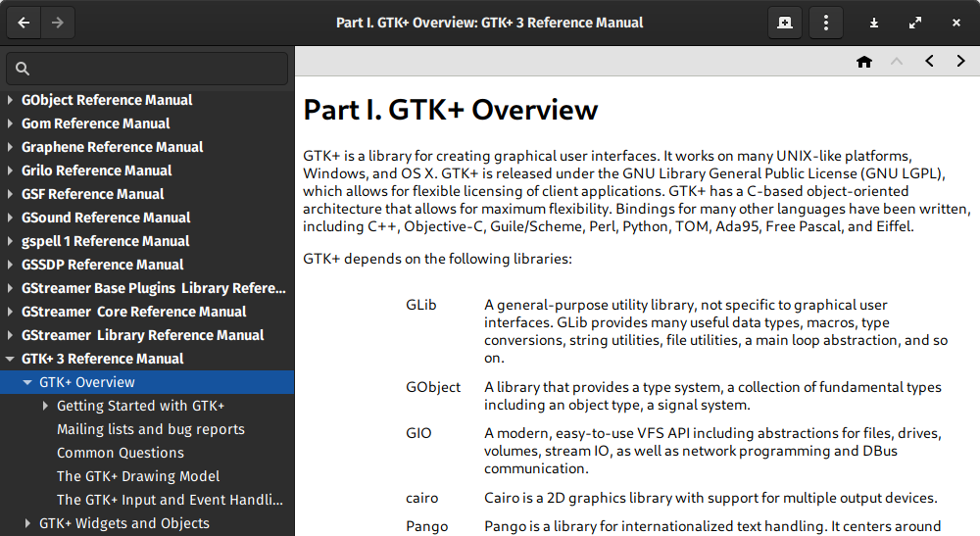
Task: Open The GTK+ Drawing Model page
Action: pos(138,476)
